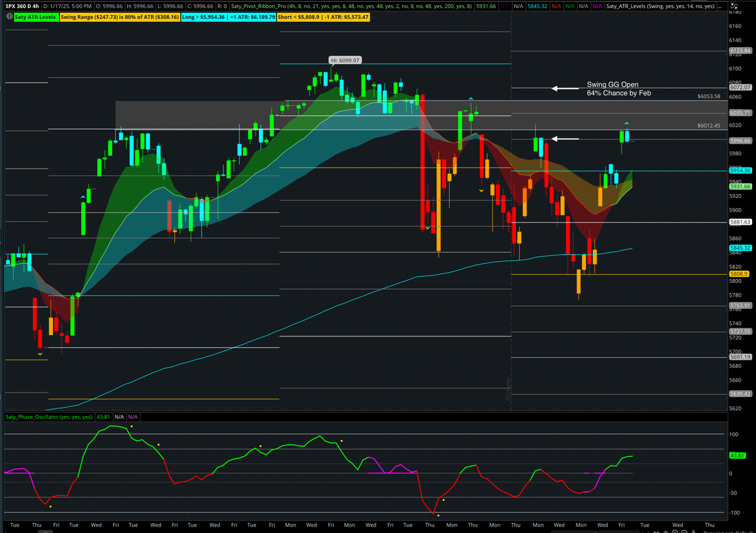Click the cyan 5845.32 price axis tag
The image size is (756, 533).
coord(740,248)
